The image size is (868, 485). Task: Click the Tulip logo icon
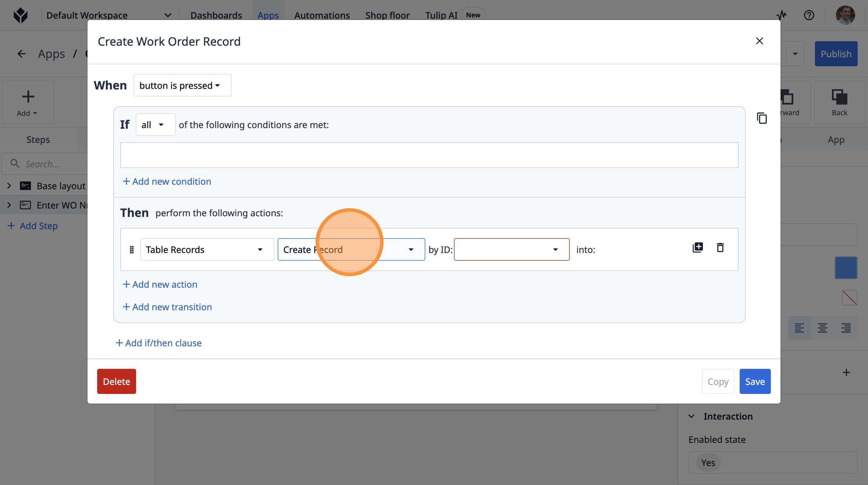click(x=21, y=15)
